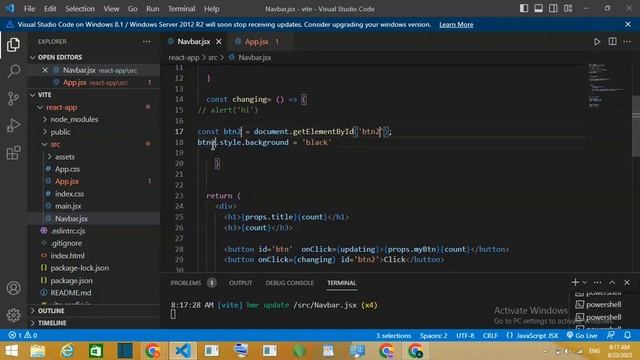The height and width of the screenshot is (360, 640).
Task: Maximize the panel with the up chevron
Action: click(x=612, y=282)
